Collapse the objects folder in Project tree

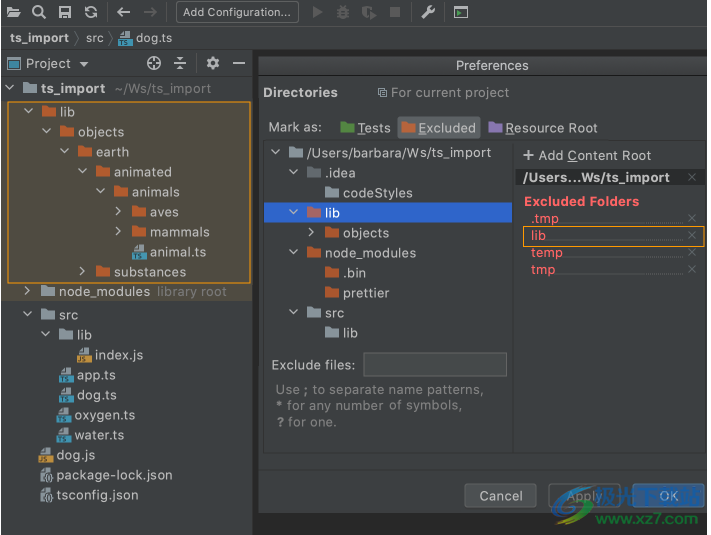coord(46,131)
